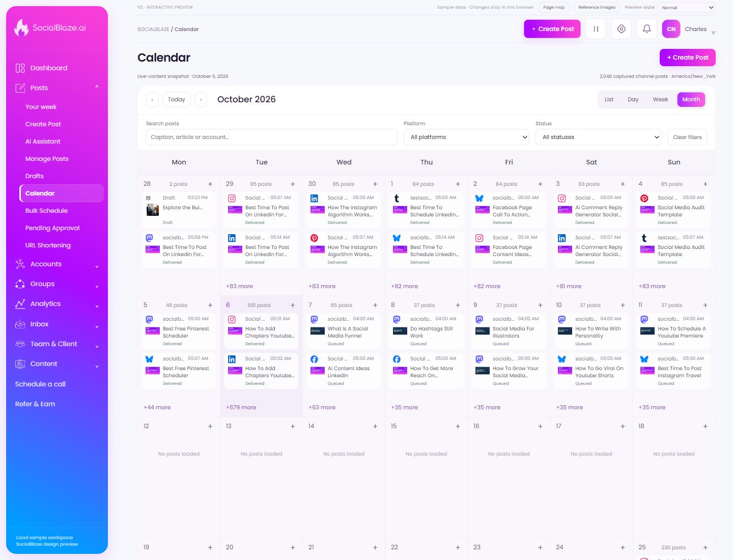Click the Today button
Image resolution: width=733 pixels, height=560 pixels.
pos(177,99)
